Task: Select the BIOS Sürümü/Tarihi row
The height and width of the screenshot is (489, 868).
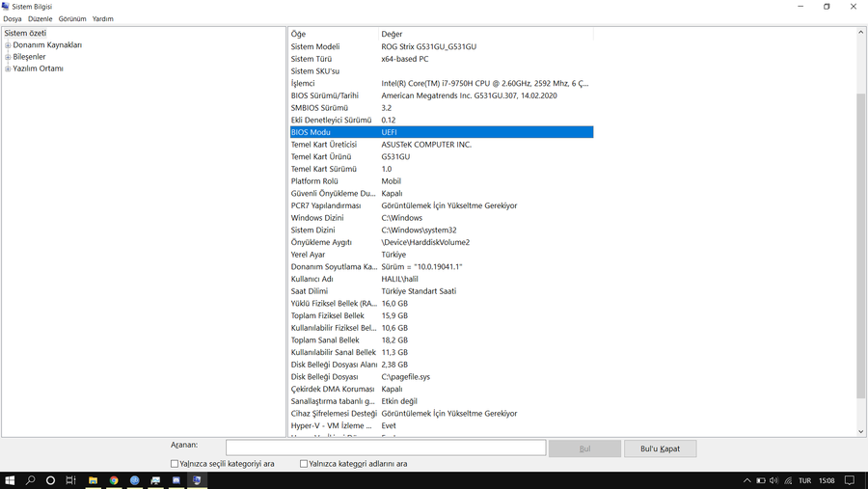Action: point(441,95)
